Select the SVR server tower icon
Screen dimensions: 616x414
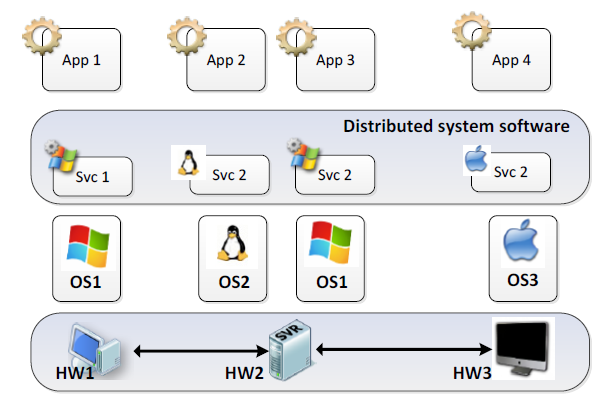290,349
